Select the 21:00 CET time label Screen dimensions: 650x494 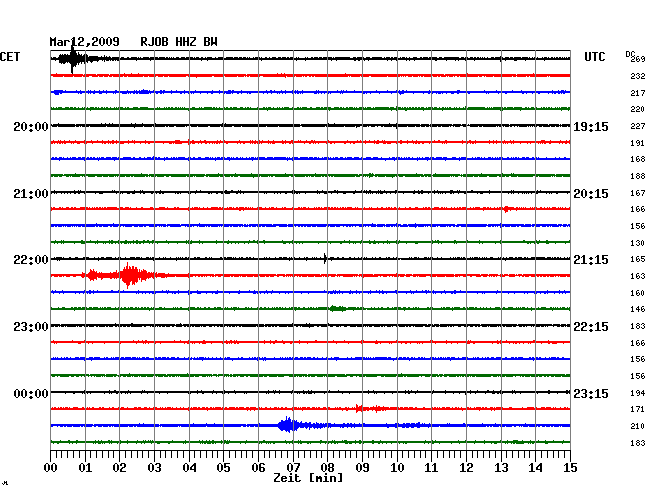pyautogui.click(x=31, y=194)
